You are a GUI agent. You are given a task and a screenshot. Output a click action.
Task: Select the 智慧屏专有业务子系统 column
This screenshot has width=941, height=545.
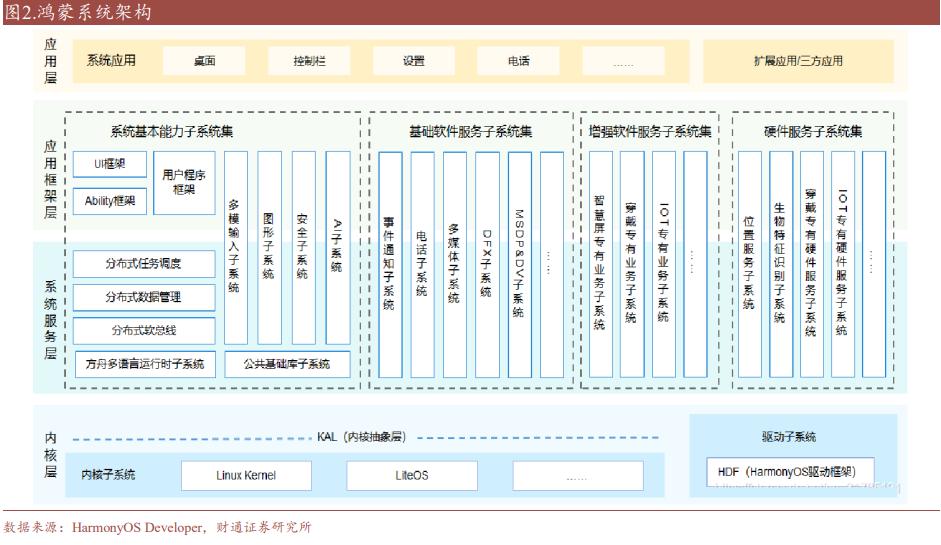tap(601, 264)
